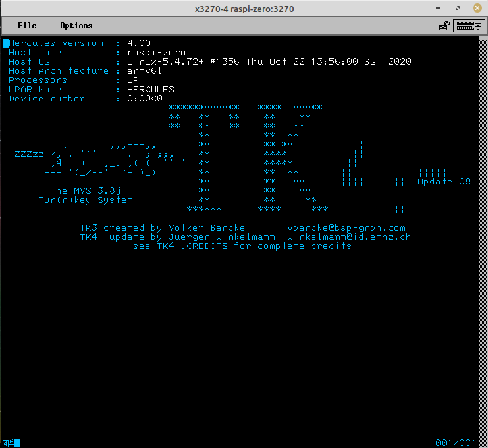Click the sleeping cat ASCII art
The image size is (488, 448).
[99, 159]
